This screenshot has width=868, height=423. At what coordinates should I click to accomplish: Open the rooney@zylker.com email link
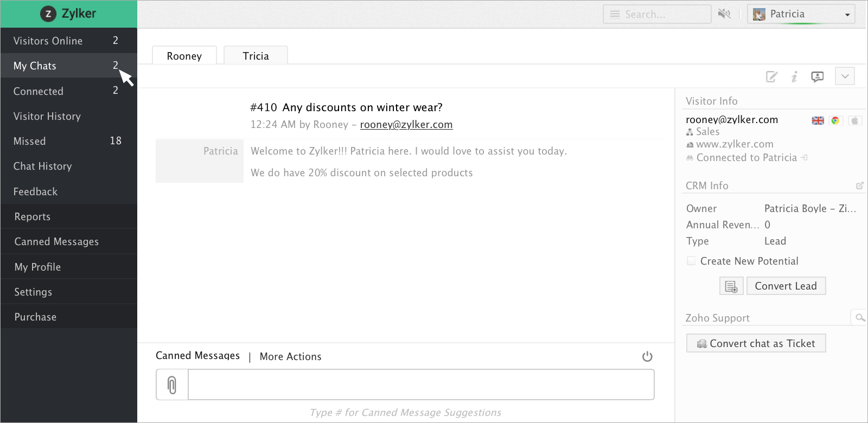(406, 124)
